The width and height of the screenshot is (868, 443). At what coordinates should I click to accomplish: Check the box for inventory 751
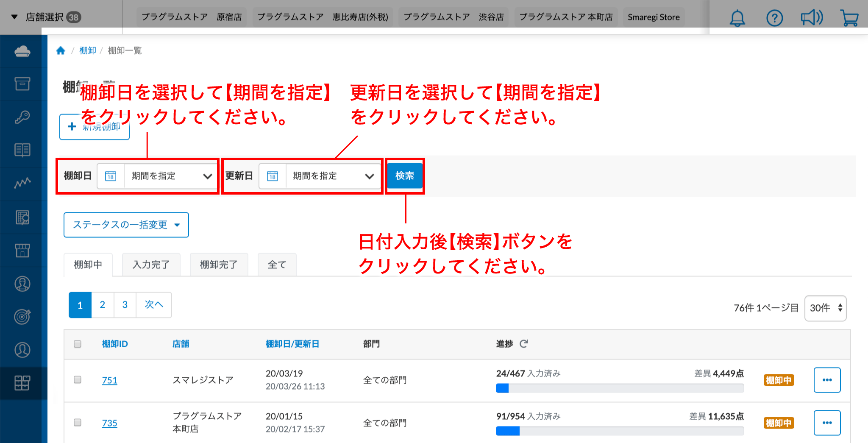pos(78,380)
